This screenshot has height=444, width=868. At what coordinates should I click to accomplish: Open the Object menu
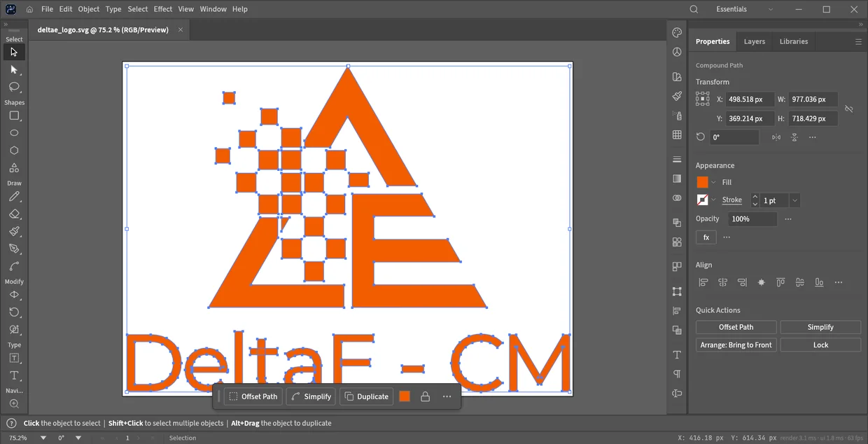[x=89, y=9]
